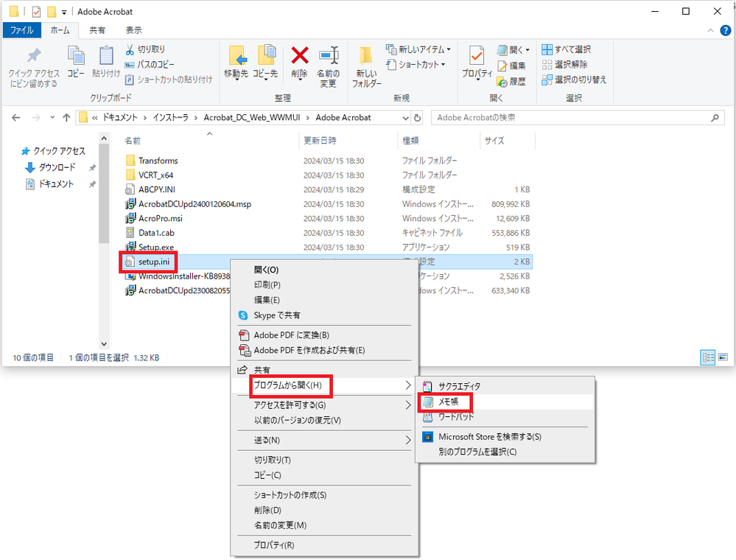Click the Select All icon in ribbon
This screenshot has width=736, height=560.
pyautogui.click(x=547, y=49)
